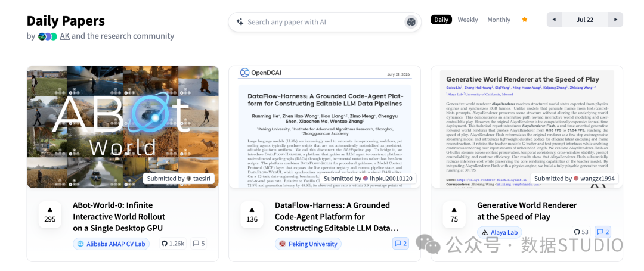Open GitHub stars 1.26k for ABot-World-0
The image size is (644, 271).
pyautogui.click(x=173, y=244)
